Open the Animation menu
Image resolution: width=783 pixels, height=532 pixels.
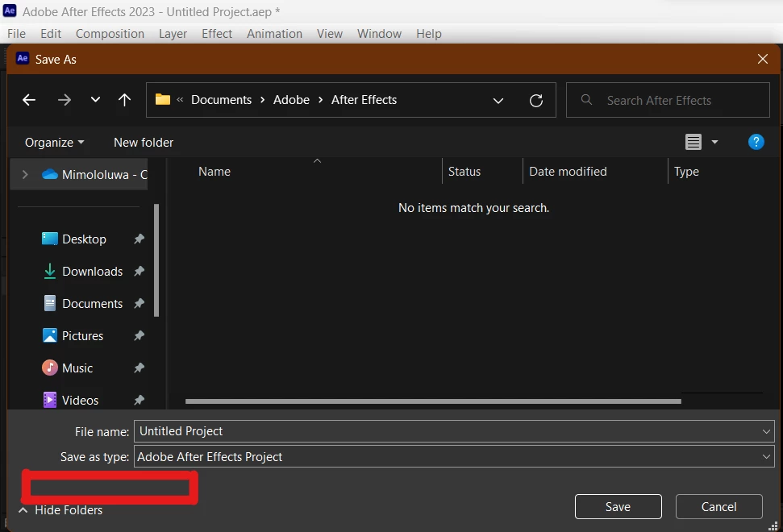(274, 33)
